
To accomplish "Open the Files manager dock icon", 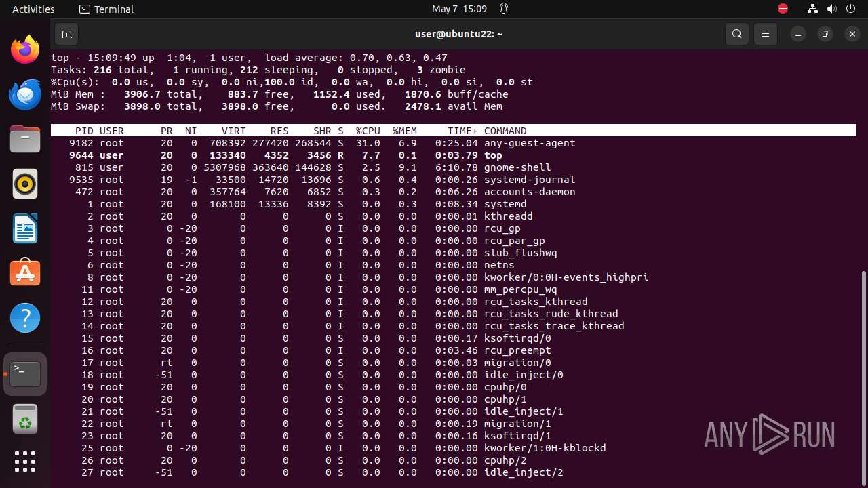I will coord(25,140).
